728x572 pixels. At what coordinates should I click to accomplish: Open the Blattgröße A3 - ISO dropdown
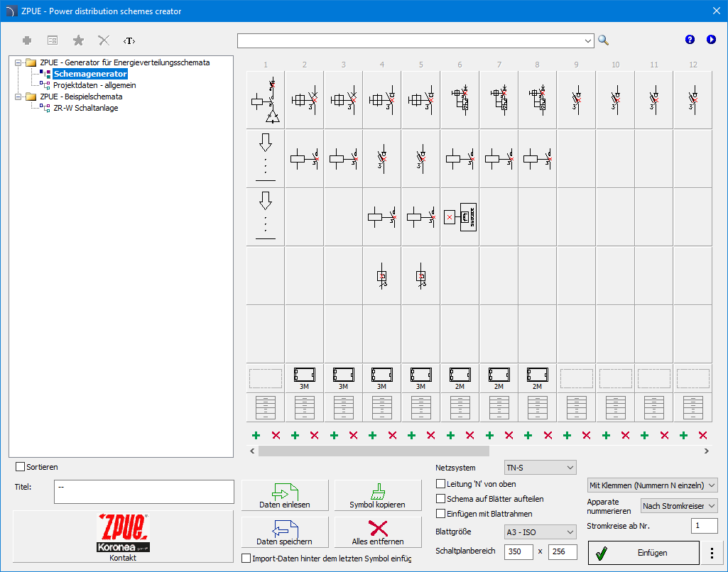(x=539, y=532)
